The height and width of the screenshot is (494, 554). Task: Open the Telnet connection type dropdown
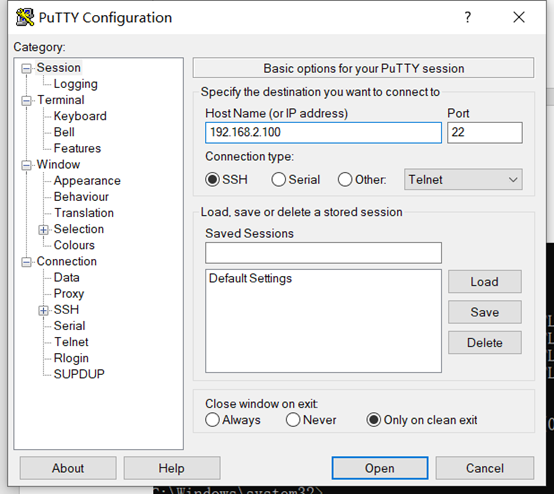[x=463, y=180]
